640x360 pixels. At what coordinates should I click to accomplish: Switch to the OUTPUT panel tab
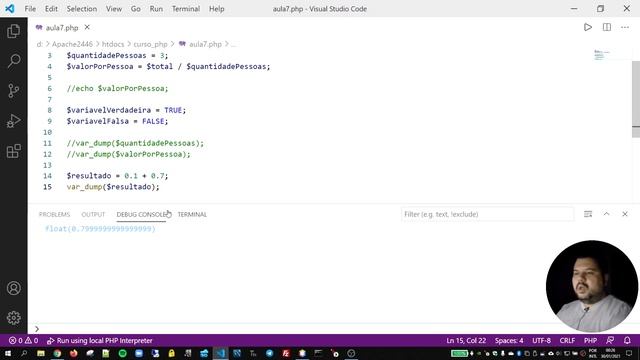[x=93, y=214]
